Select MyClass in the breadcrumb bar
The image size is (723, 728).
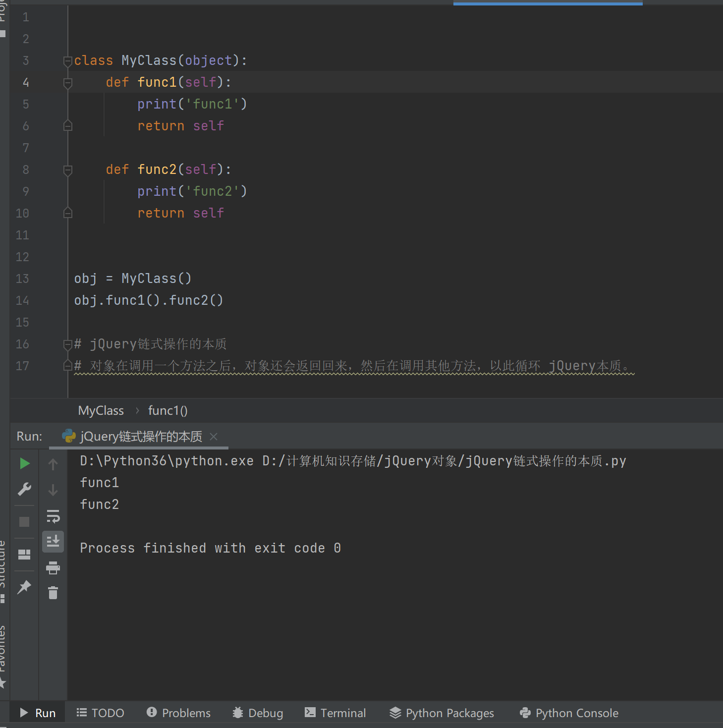coord(101,411)
